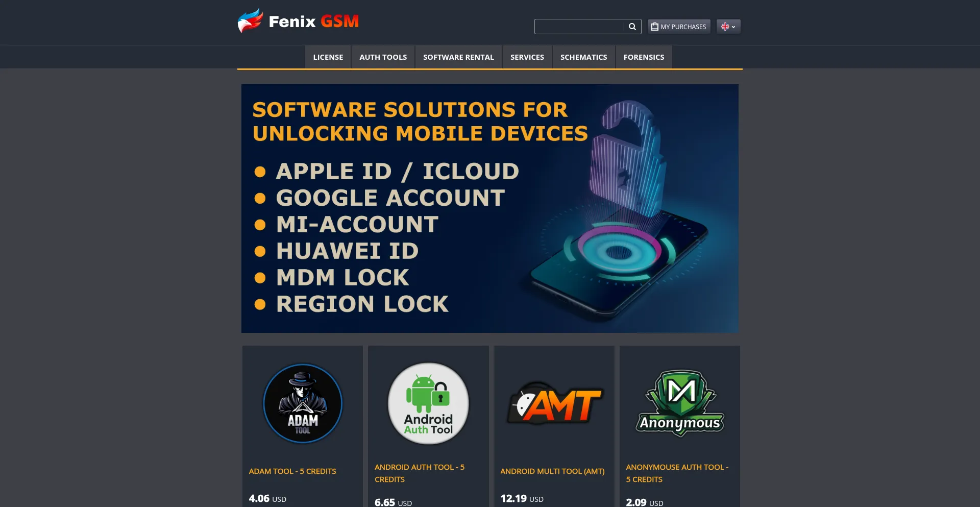This screenshot has height=507, width=980.
Task: Click the unlocking mobile devices banner
Action: tap(490, 208)
